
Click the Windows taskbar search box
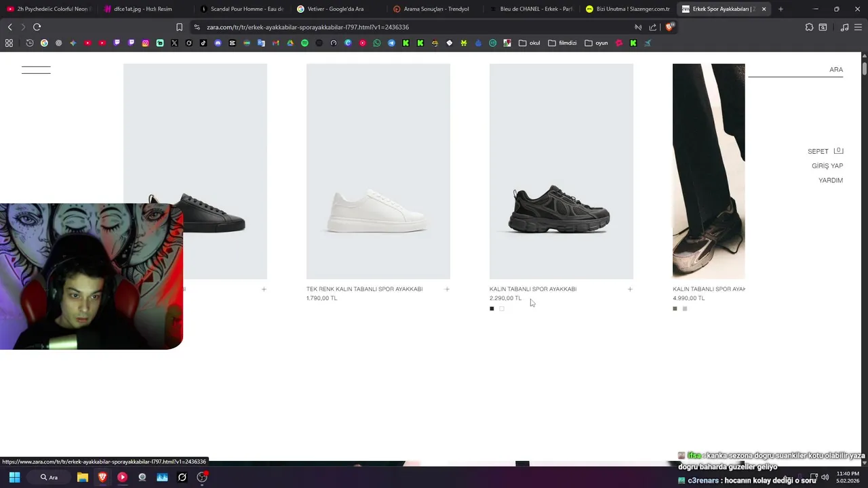[x=49, y=477]
